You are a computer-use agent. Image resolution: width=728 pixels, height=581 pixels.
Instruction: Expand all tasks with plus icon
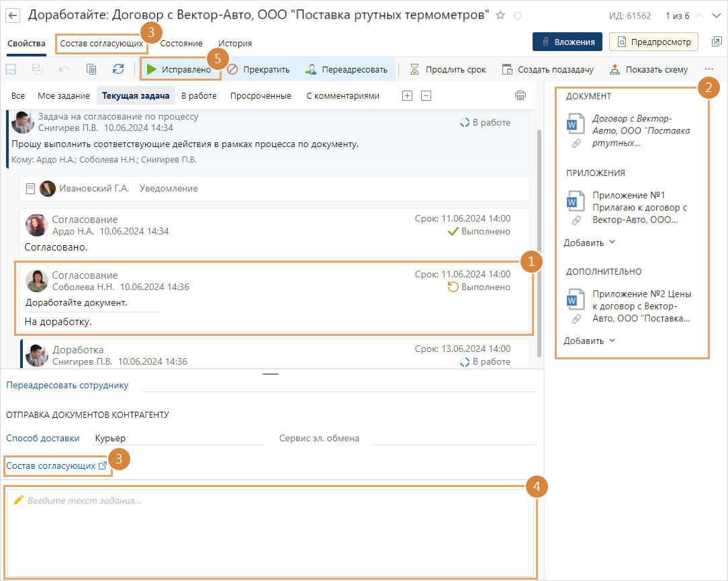tap(407, 95)
